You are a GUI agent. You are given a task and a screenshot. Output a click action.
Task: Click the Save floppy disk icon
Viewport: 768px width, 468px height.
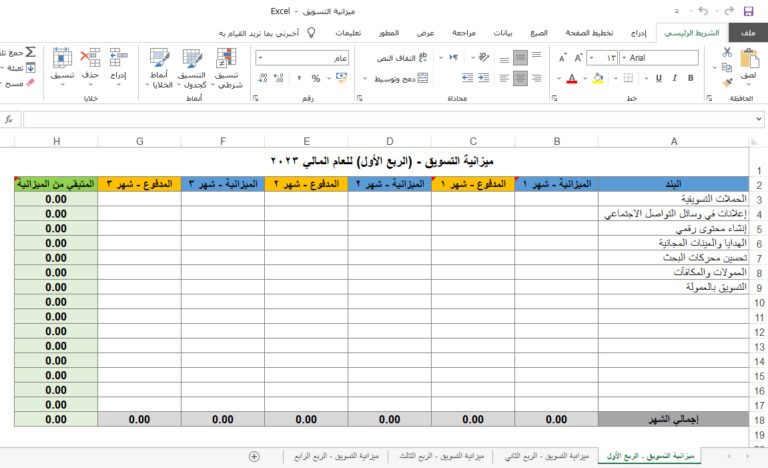pyautogui.click(x=748, y=11)
